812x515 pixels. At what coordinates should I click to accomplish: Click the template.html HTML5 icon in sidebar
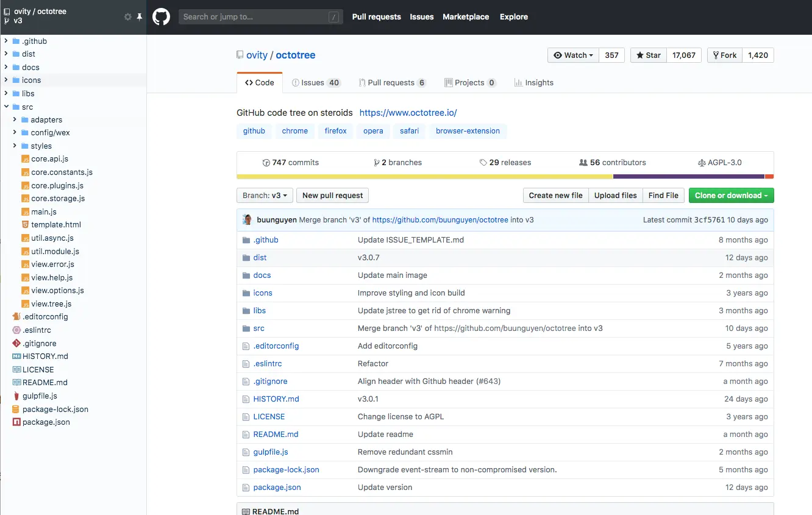tap(26, 225)
